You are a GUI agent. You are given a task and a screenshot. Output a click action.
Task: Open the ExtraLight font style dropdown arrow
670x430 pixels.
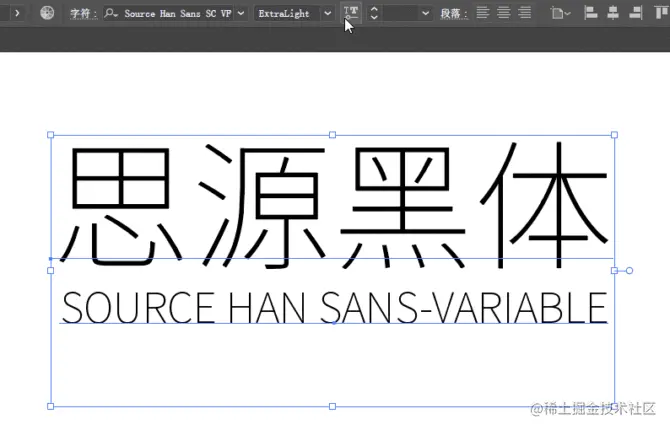click(327, 13)
